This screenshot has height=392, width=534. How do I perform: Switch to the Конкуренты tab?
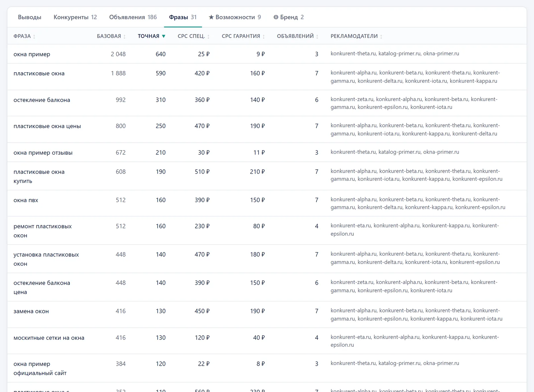pos(75,17)
